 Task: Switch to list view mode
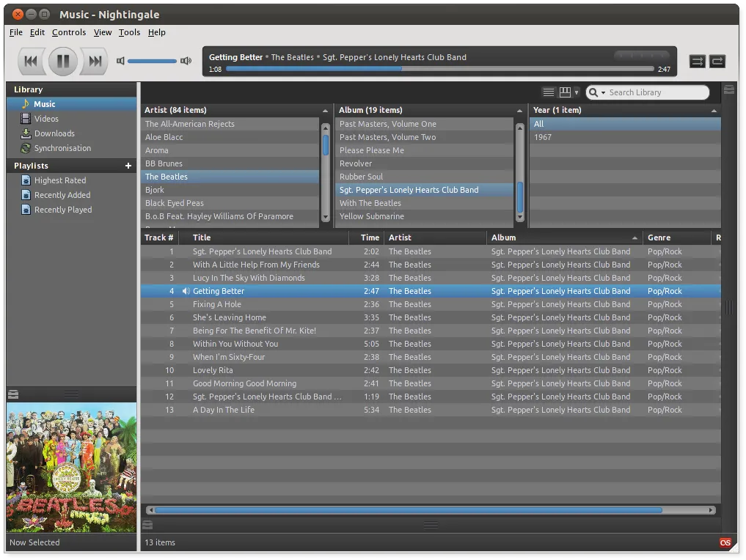coord(549,91)
